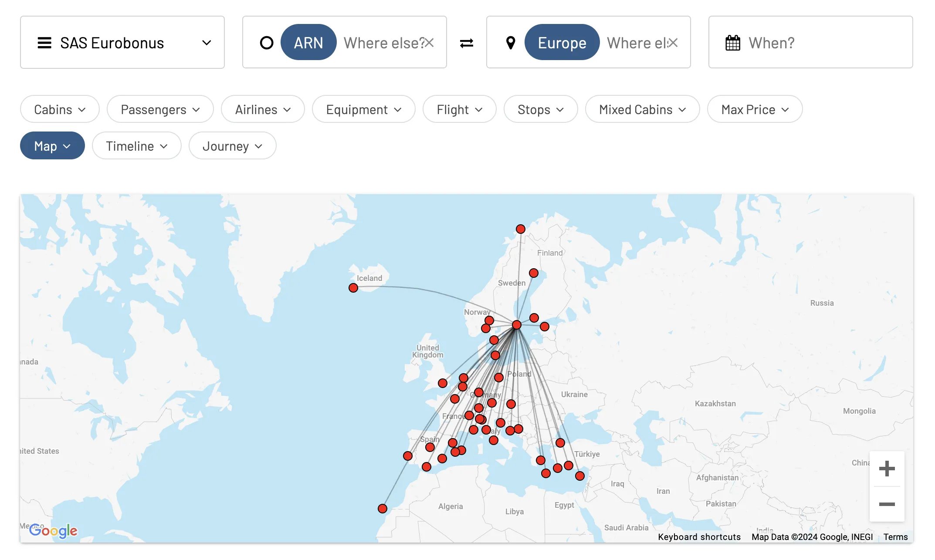Expand the Mixed Cabins filter
The image size is (935, 560).
[x=643, y=109]
